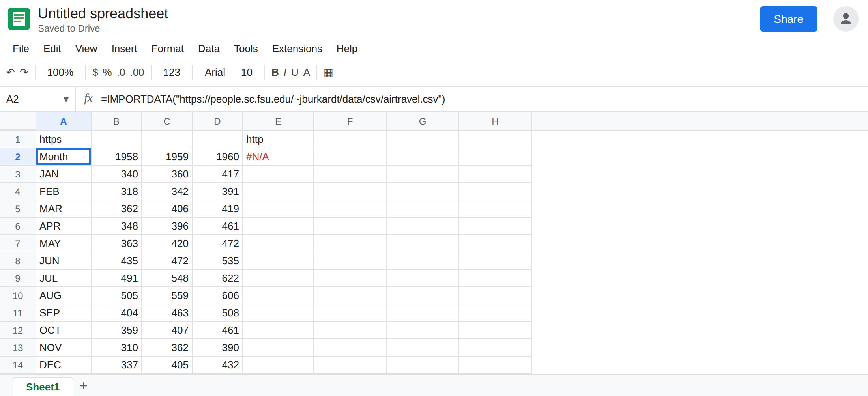The width and height of the screenshot is (868, 396).
Task: Open the Arial font dropdown
Action: [215, 72]
